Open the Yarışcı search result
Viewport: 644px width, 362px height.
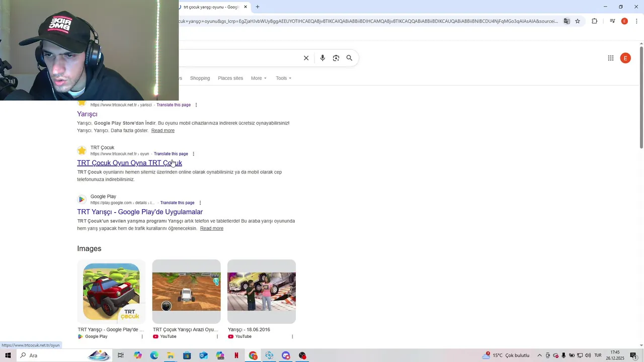click(87, 114)
